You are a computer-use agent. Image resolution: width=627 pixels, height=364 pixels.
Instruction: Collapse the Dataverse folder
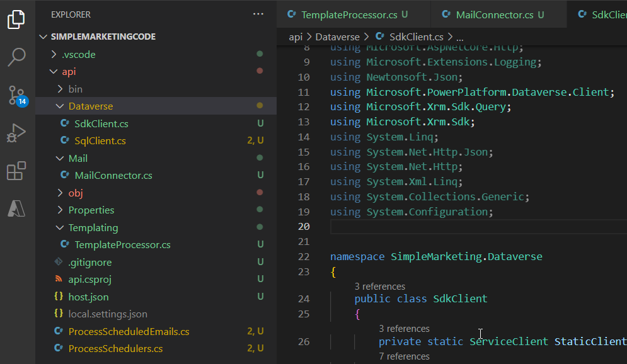click(60, 106)
